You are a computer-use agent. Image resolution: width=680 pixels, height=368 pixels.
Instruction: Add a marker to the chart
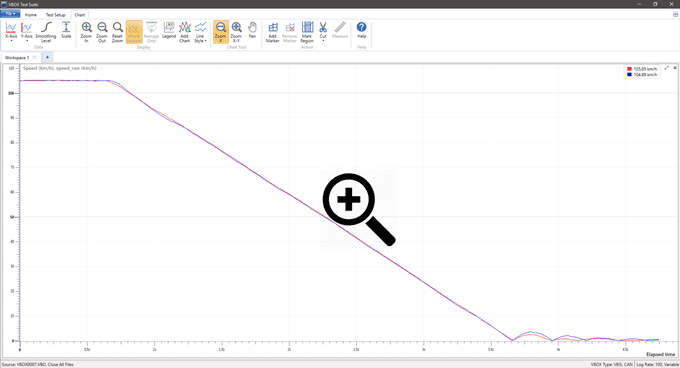pyautogui.click(x=272, y=32)
